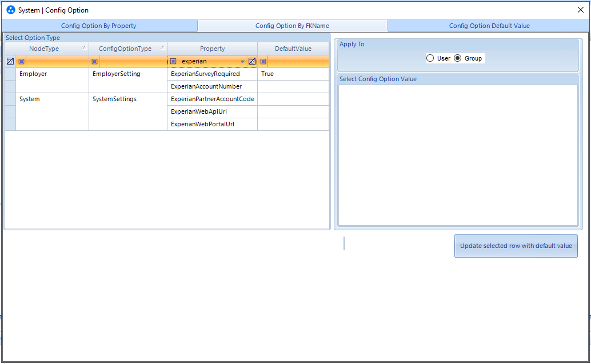Click the EmployerSetting config option cell
The width and height of the screenshot is (591, 364).
[x=128, y=80]
